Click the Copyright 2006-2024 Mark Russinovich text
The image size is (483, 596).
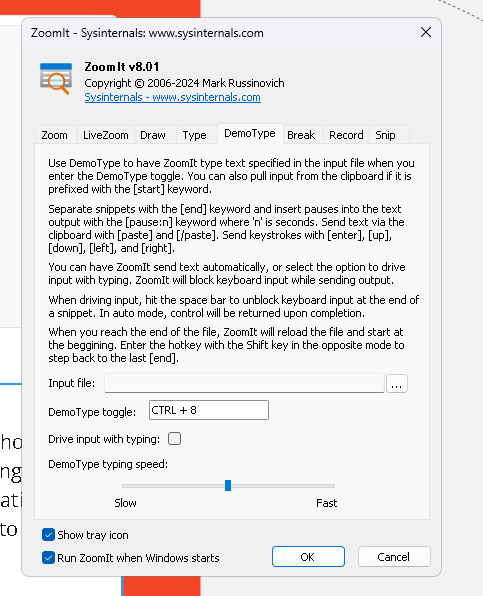(184, 83)
